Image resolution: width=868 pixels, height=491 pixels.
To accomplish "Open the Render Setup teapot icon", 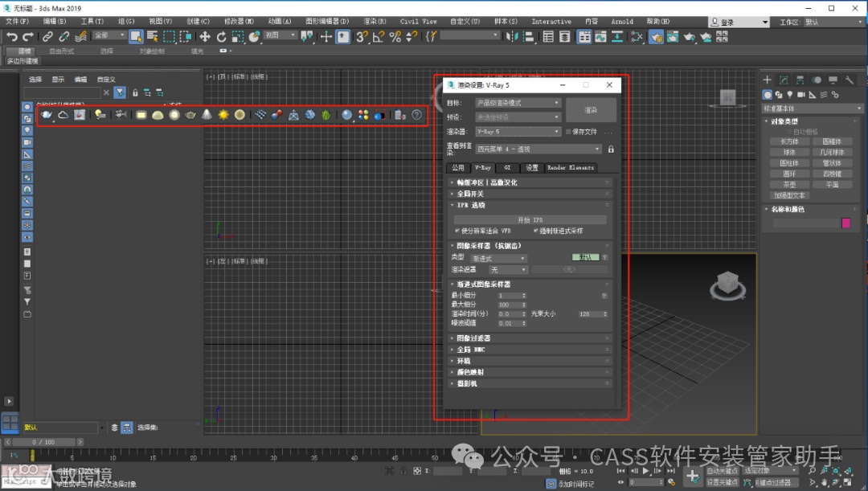I will [x=656, y=36].
